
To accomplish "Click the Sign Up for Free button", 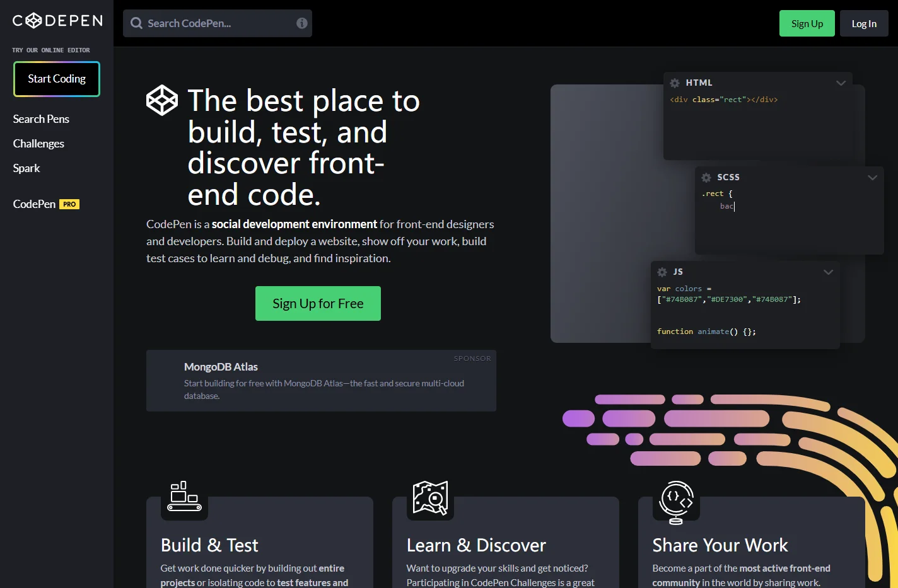I will click(318, 303).
